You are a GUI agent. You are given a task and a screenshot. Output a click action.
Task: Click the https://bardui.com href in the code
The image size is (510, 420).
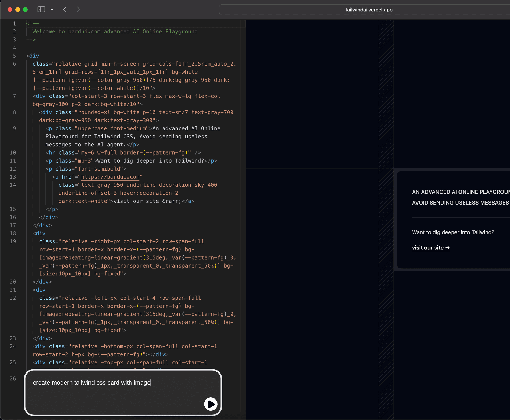click(110, 177)
